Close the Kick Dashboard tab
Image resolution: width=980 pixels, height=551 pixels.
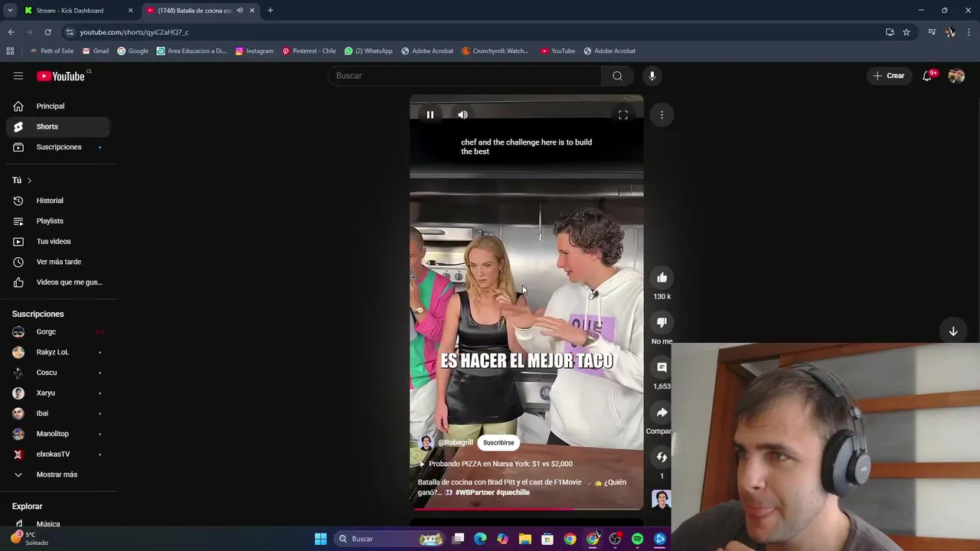[130, 11]
